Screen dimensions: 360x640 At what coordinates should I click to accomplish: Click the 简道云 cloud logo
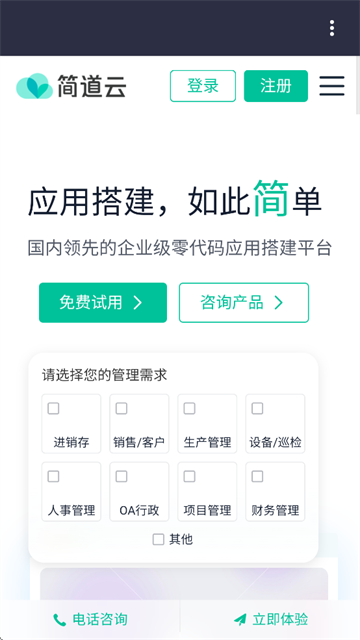[x=34, y=86]
